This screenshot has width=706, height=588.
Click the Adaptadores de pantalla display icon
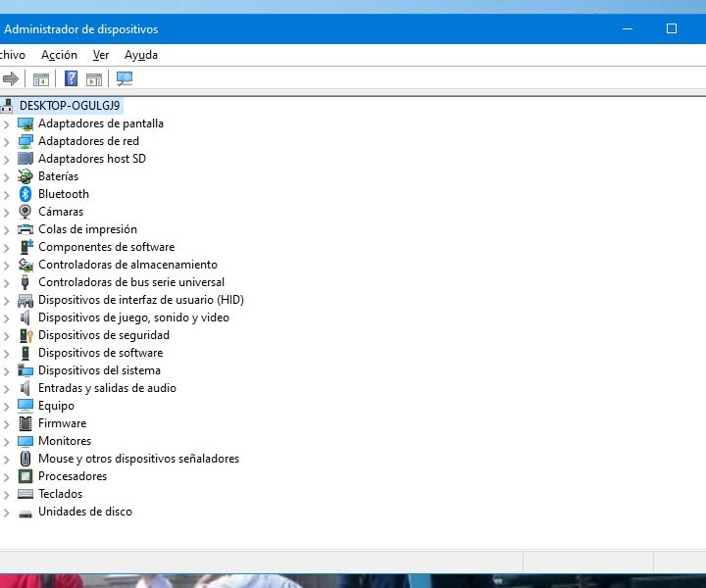click(x=25, y=123)
